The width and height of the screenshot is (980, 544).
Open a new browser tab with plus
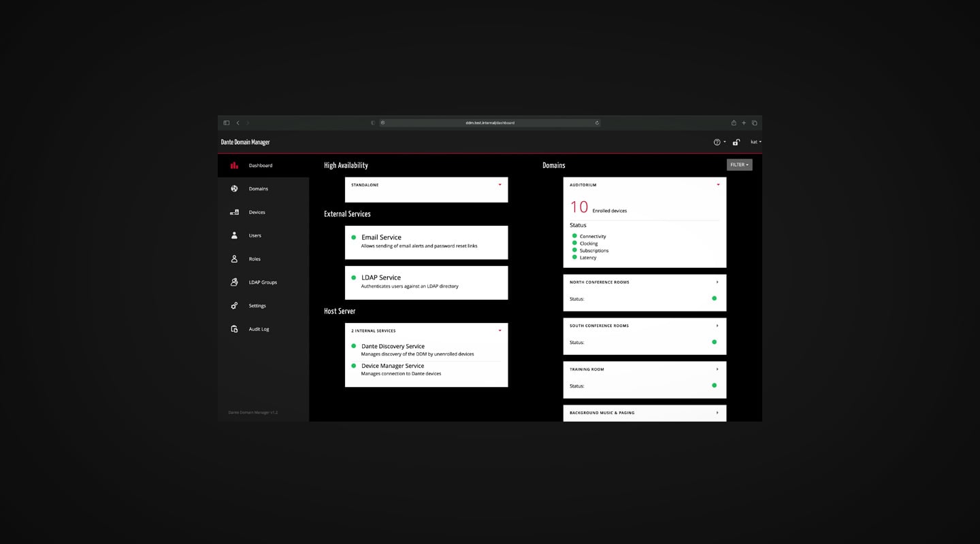744,123
